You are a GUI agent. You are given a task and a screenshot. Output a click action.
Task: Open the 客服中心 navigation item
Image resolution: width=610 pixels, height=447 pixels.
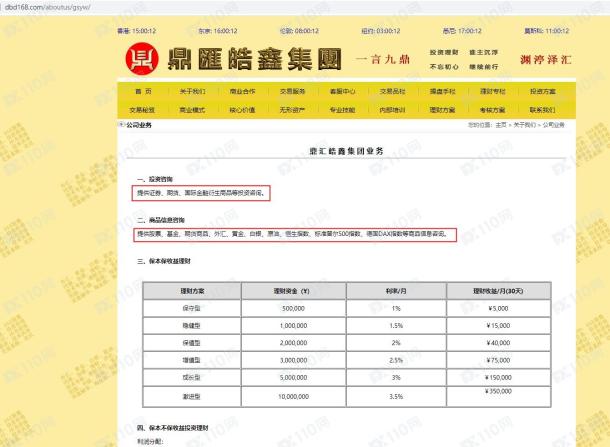coord(342,91)
